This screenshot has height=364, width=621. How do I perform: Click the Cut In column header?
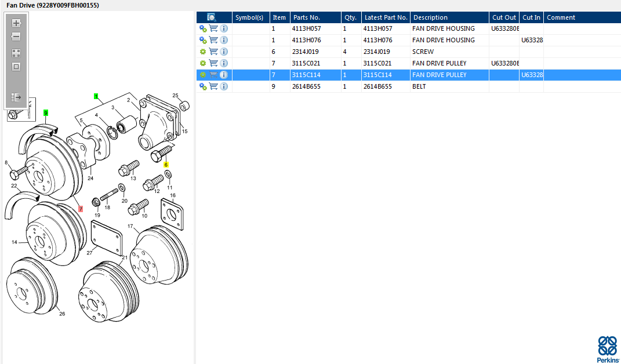click(x=532, y=17)
